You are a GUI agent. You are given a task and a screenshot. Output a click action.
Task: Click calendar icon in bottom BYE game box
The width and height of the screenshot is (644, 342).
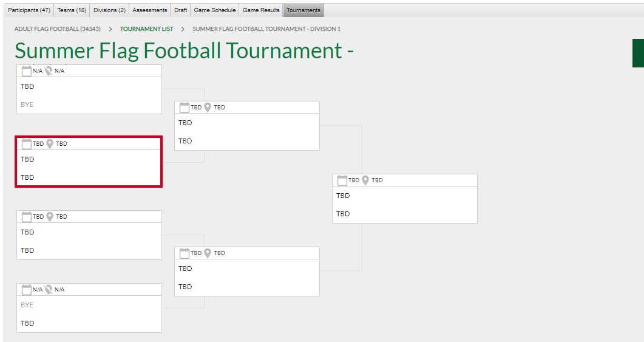tap(26, 290)
